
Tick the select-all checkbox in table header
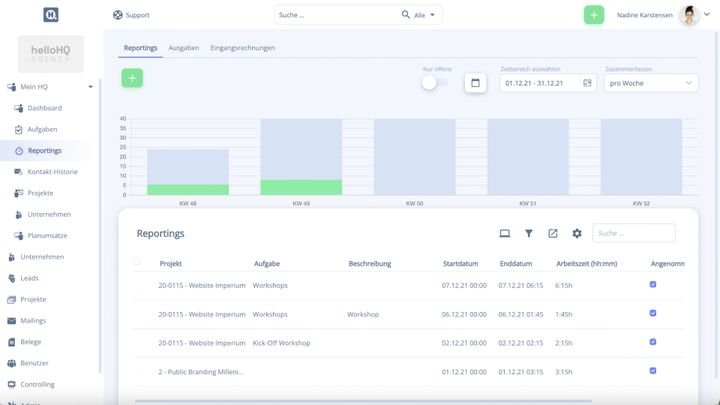coord(137,262)
